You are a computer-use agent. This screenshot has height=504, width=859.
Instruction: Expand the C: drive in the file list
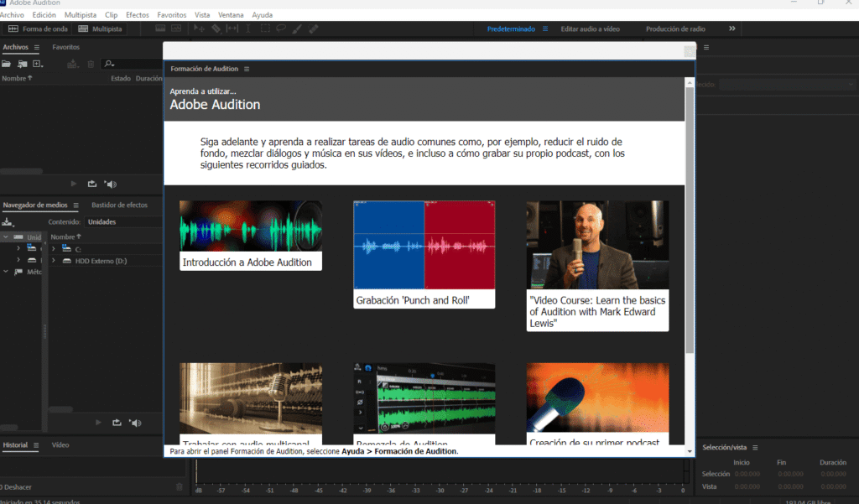click(x=53, y=249)
